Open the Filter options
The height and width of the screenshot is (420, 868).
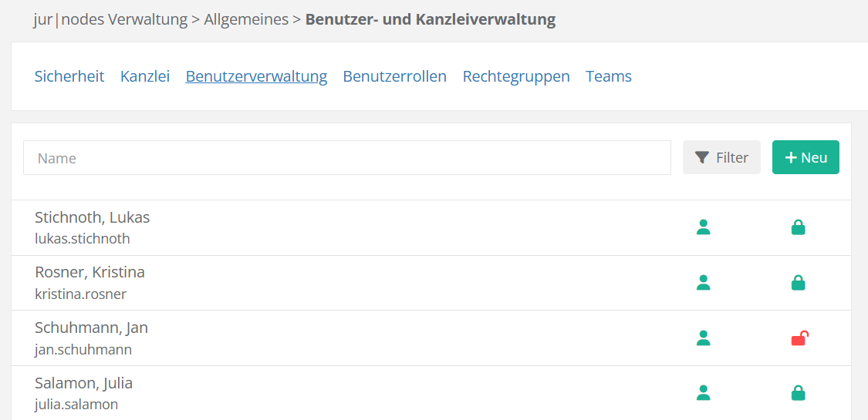coord(721,157)
